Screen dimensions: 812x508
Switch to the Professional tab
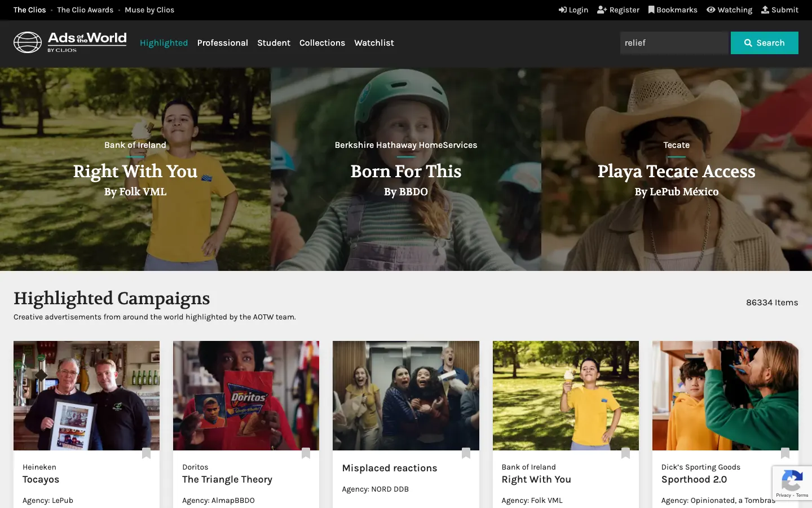pyautogui.click(x=222, y=43)
